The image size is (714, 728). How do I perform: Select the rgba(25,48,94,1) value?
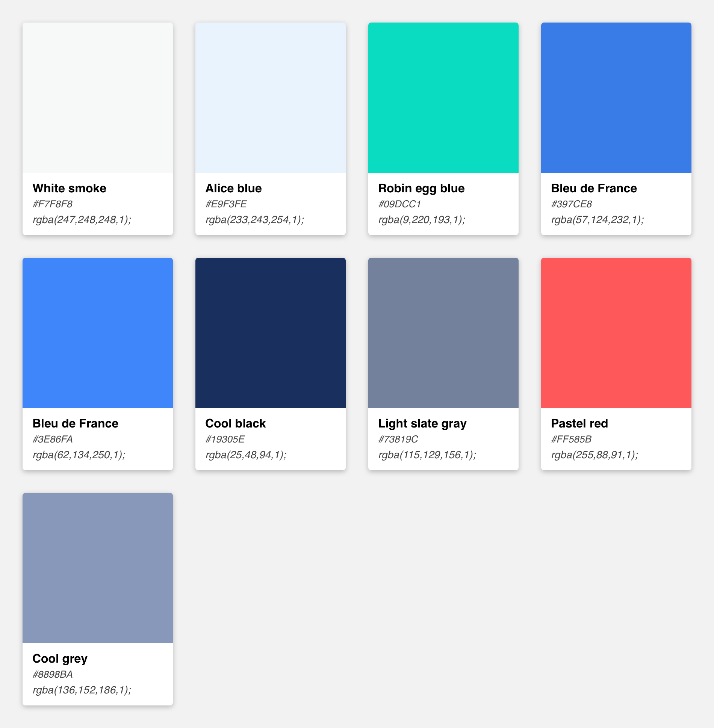[246, 455]
